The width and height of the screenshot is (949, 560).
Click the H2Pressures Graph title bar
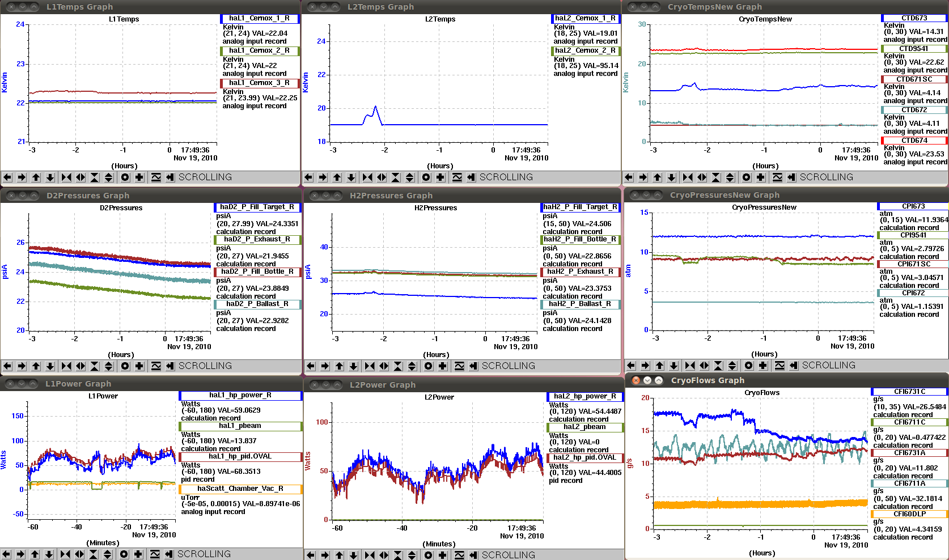[x=463, y=196]
